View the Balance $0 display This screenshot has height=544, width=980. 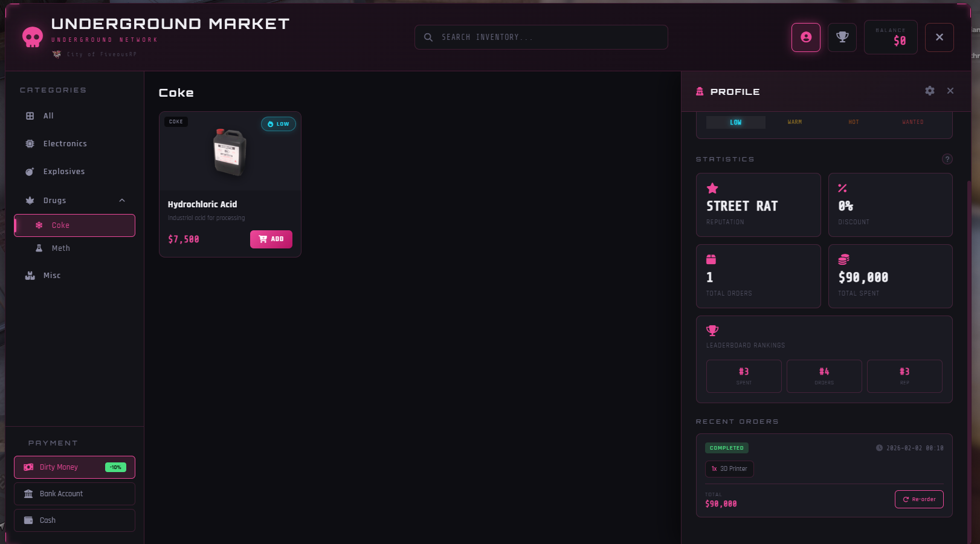891,37
